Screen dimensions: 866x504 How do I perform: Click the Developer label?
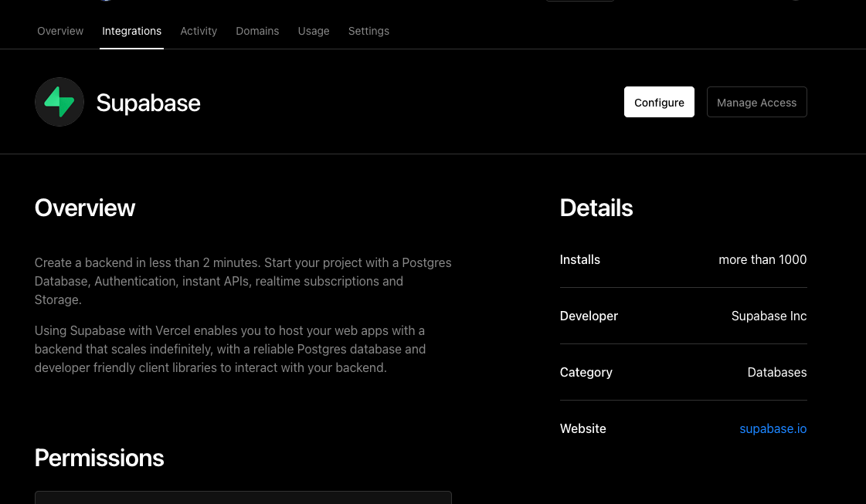[x=589, y=316]
